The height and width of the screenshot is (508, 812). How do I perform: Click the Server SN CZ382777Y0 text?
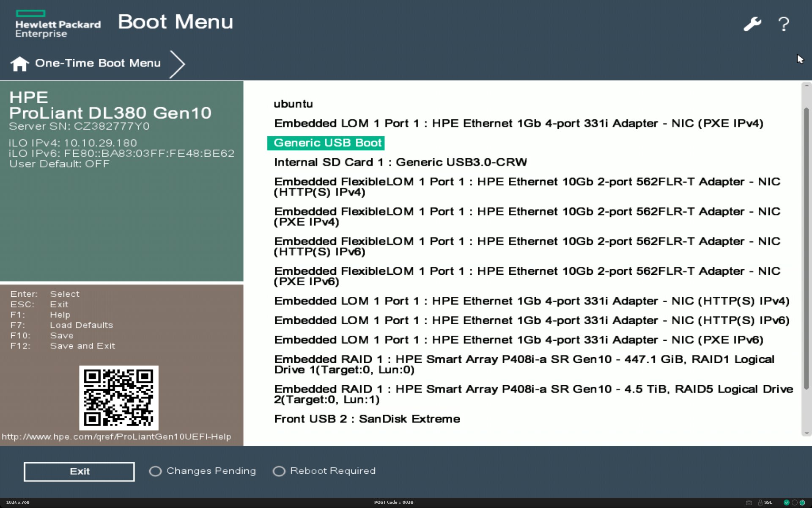click(x=80, y=126)
